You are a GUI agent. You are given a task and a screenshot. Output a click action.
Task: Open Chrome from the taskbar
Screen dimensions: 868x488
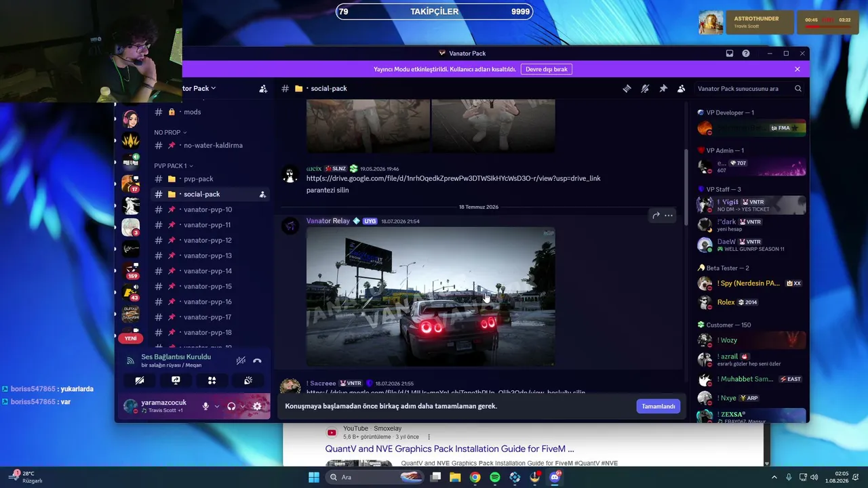pyautogui.click(x=475, y=477)
